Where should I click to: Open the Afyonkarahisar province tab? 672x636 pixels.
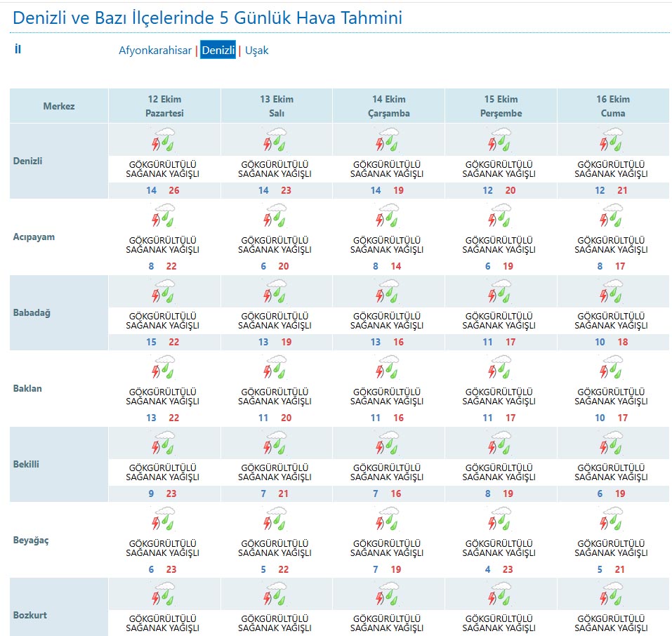pos(155,51)
